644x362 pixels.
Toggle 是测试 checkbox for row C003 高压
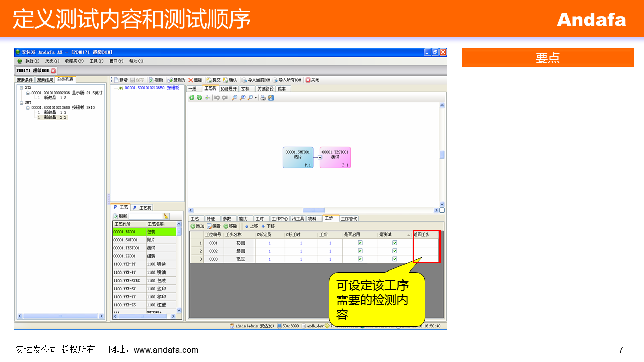[395, 259]
